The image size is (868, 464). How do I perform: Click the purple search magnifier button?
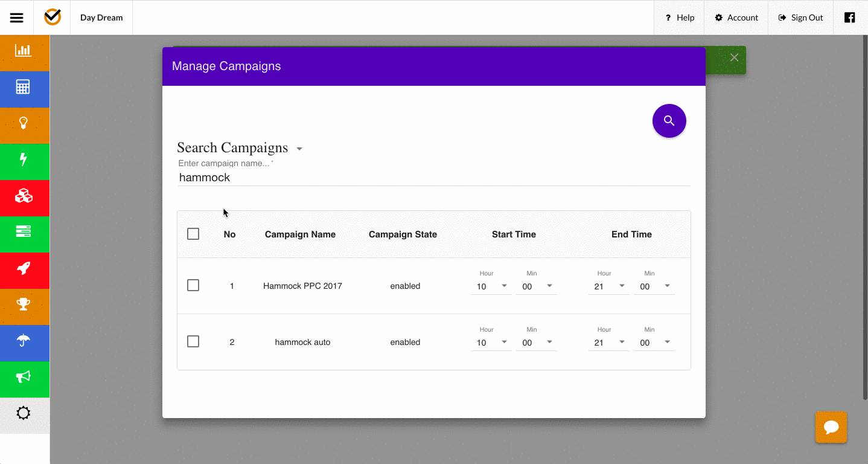point(669,121)
